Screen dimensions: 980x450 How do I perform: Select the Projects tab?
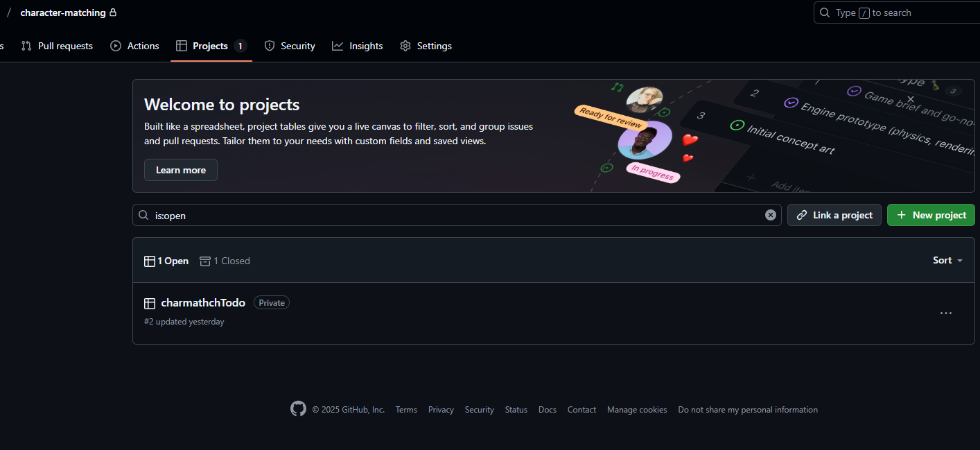point(211,46)
